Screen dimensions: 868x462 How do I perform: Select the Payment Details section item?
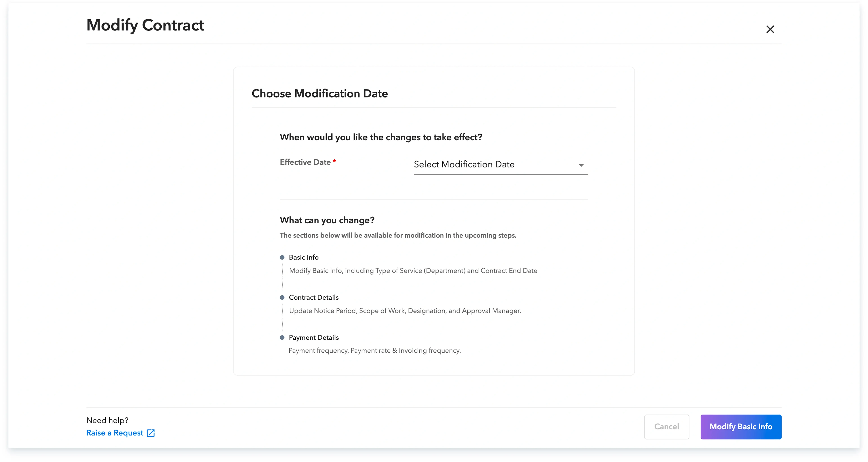(313, 337)
